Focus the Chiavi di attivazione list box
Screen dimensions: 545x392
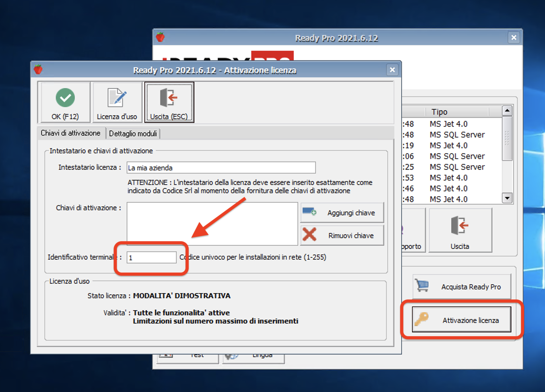[x=212, y=224]
